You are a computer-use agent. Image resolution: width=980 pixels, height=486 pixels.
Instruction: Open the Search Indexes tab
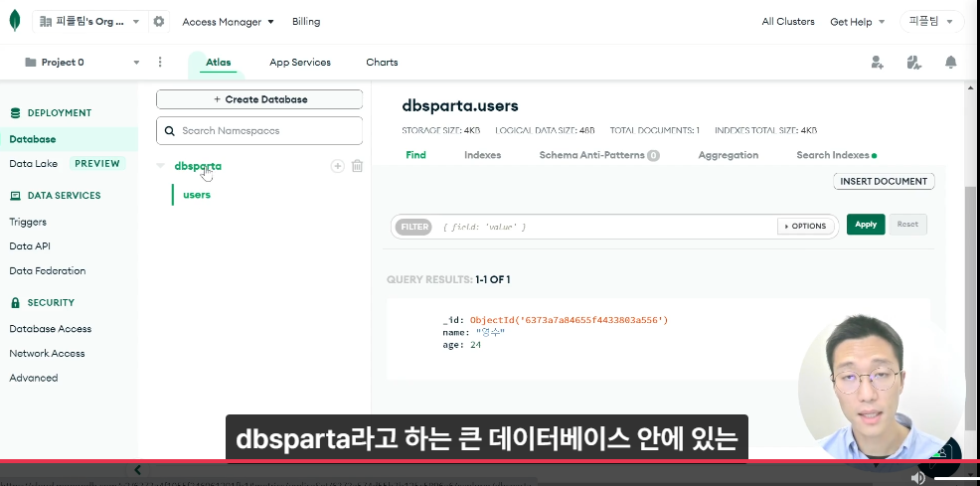(836, 155)
